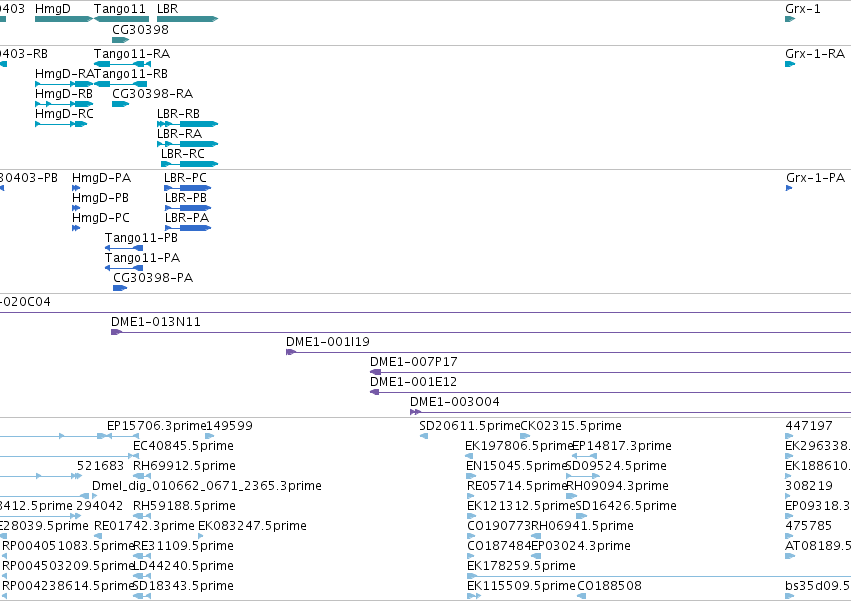This screenshot has width=851, height=601.
Task: Open the HmgD-RC transcript label
Action: pyautogui.click(x=64, y=114)
